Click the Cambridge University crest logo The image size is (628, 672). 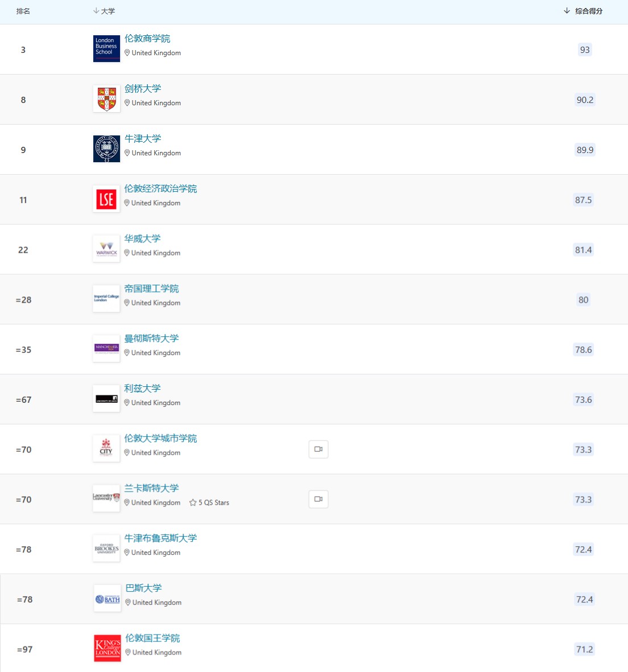[106, 98]
